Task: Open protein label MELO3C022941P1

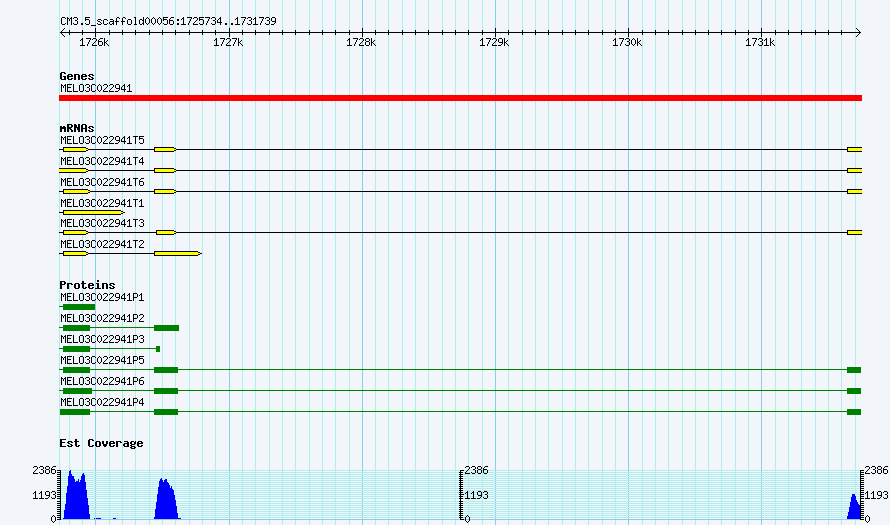Action: [x=102, y=297]
